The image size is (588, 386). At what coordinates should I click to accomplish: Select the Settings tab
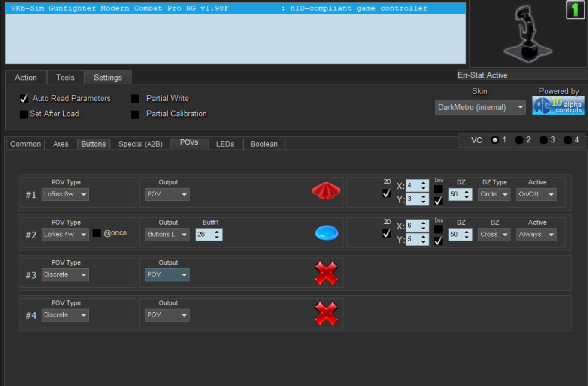click(x=108, y=78)
